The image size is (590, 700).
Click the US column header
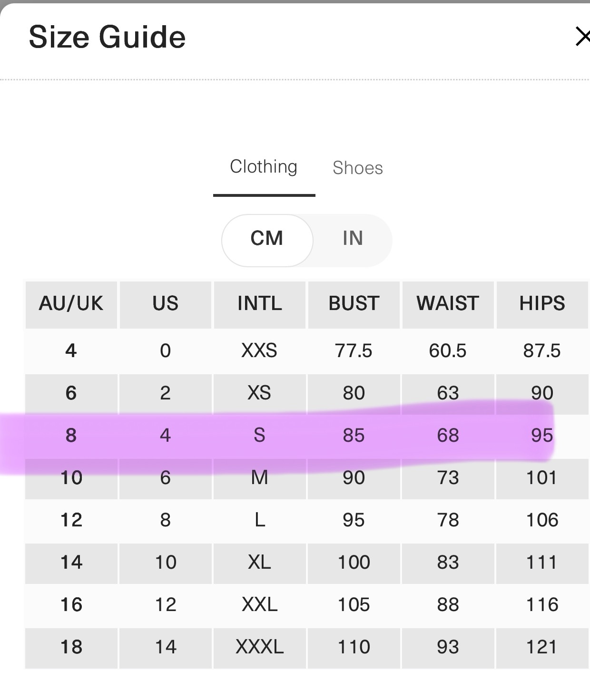165,303
